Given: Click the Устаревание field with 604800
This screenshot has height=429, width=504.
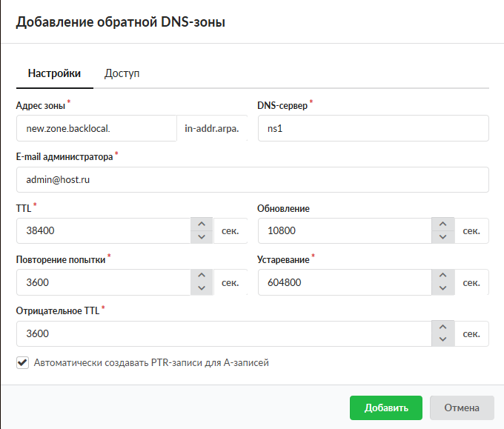Looking at the screenshot, I should 344,282.
